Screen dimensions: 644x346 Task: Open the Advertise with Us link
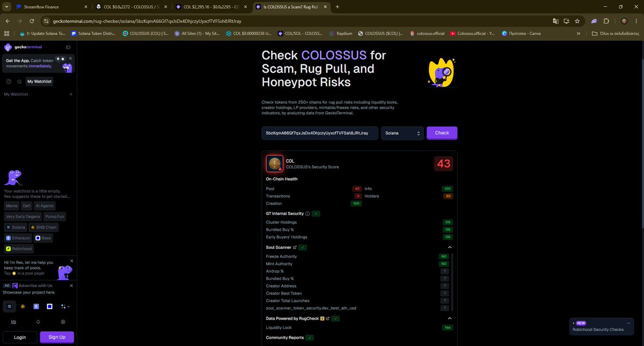(35, 286)
